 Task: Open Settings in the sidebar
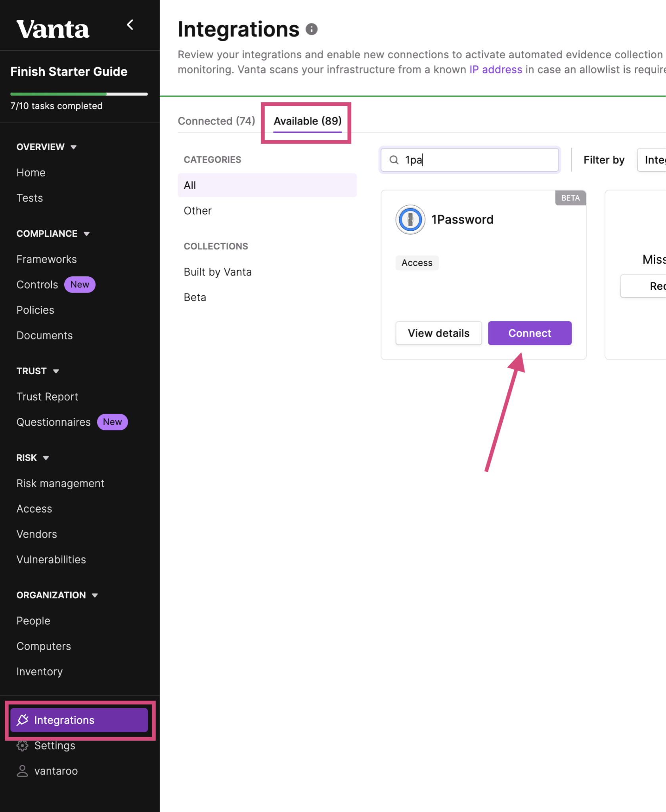55,745
